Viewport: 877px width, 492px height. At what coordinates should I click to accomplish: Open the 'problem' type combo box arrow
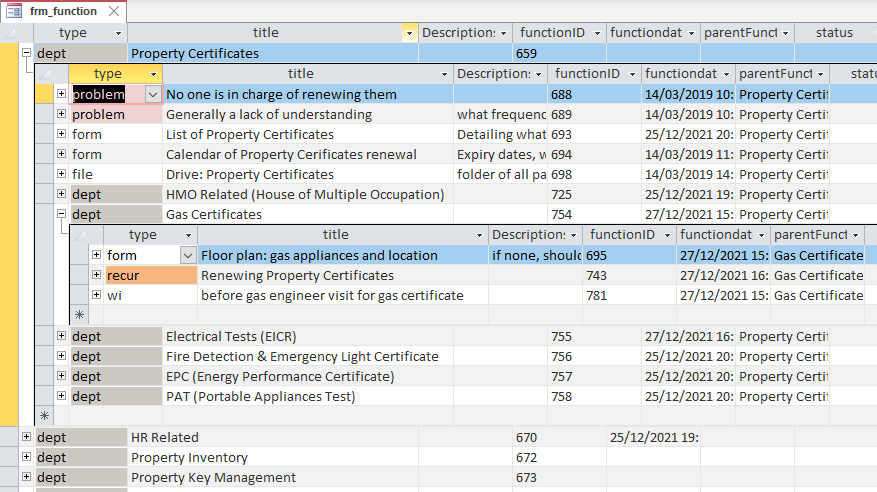(x=153, y=94)
